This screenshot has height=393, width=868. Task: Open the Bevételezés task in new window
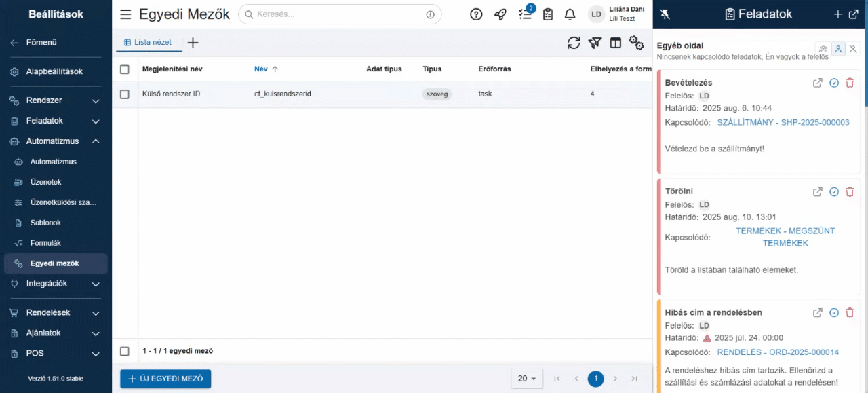point(818,83)
